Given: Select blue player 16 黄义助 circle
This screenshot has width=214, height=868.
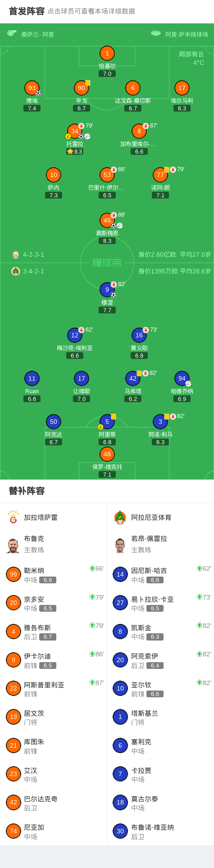Looking at the screenshot, I should 139,335.
